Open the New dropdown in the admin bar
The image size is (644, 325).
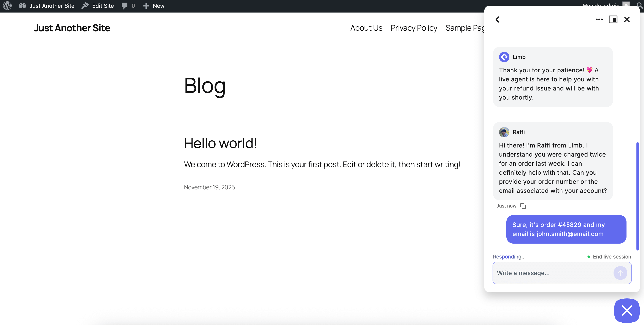click(x=154, y=6)
